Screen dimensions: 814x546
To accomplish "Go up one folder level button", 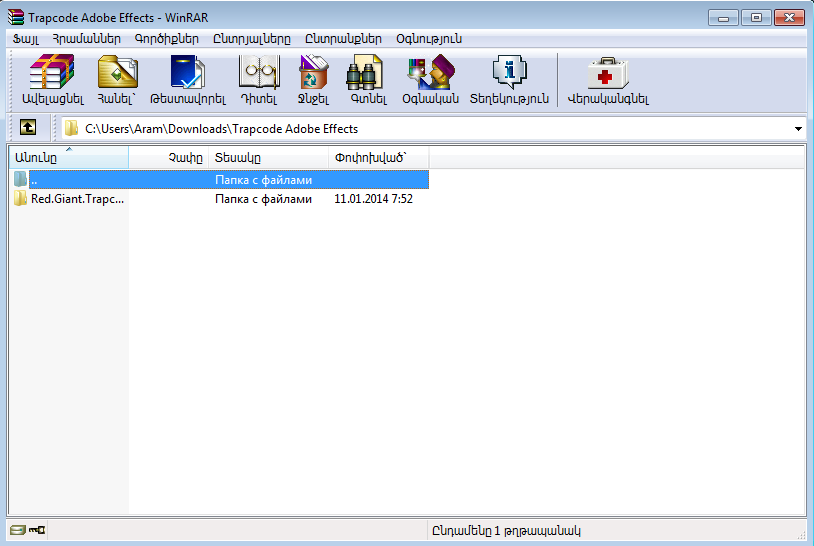I will tap(28, 127).
